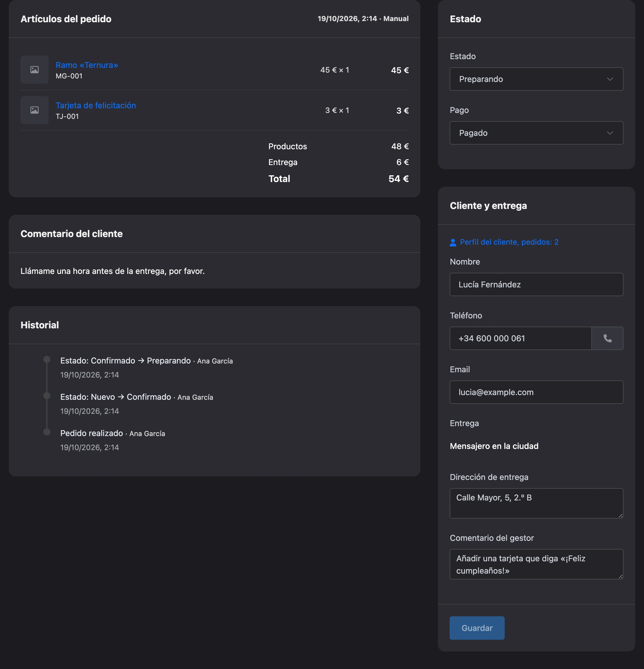Click the Artículos del pedido heading
This screenshot has height=669, width=644.
pyautogui.click(x=66, y=19)
